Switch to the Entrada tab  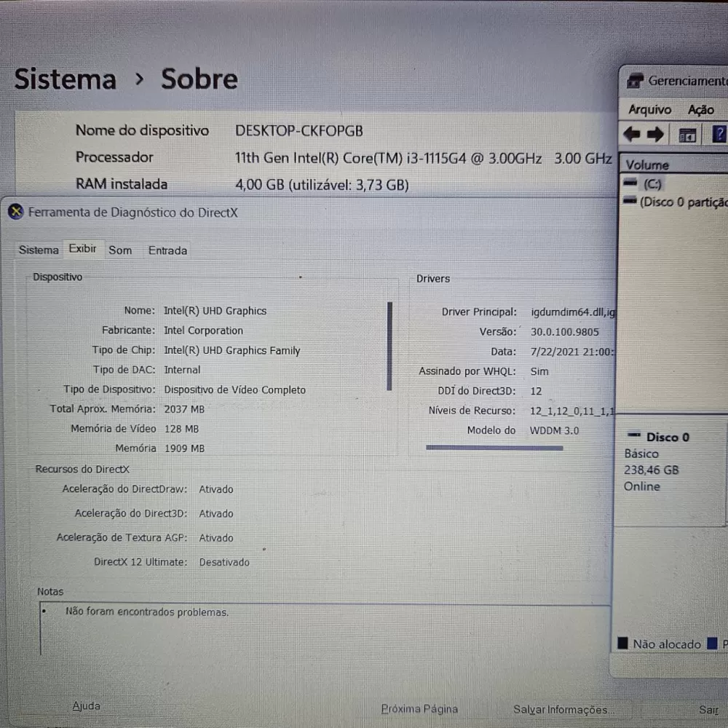pos(167,250)
